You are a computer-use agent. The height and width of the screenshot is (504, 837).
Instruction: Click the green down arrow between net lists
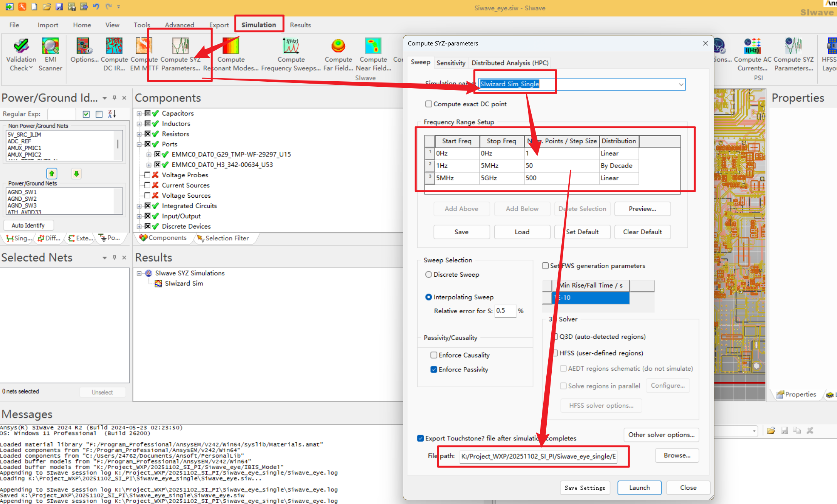click(76, 174)
